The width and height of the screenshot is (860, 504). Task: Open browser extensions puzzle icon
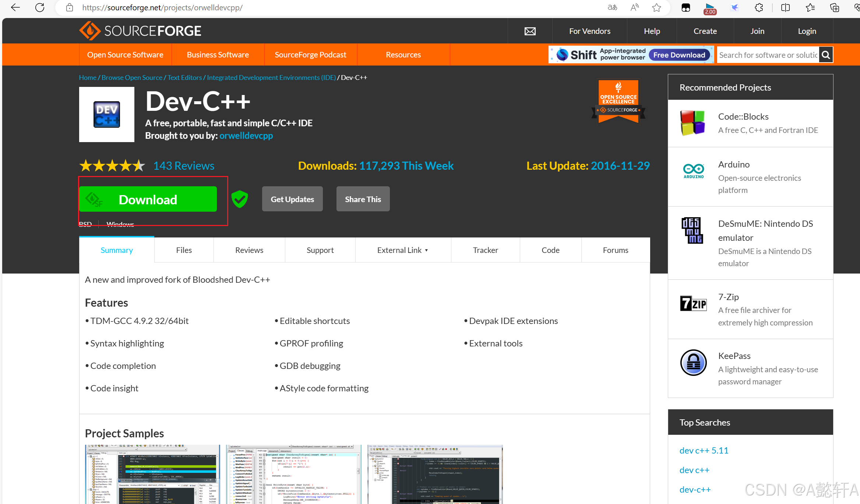(x=759, y=7)
